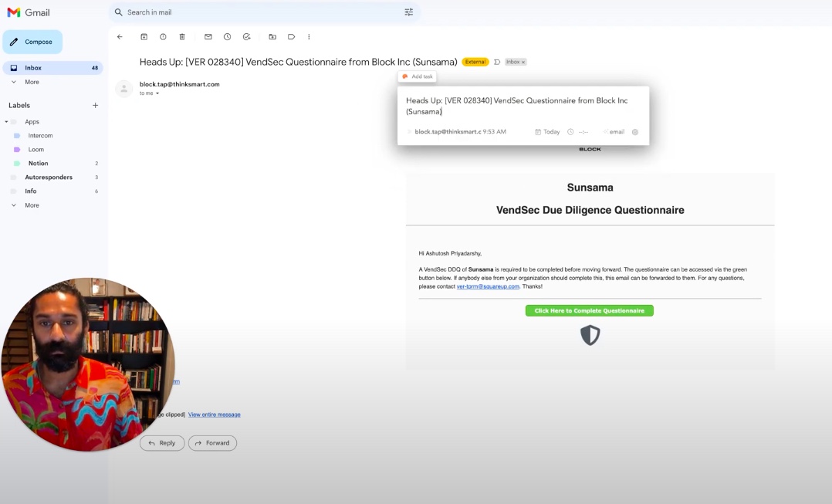Click the email subject heading
Image resolution: width=832 pixels, height=504 pixels.
tap(298, 62)
